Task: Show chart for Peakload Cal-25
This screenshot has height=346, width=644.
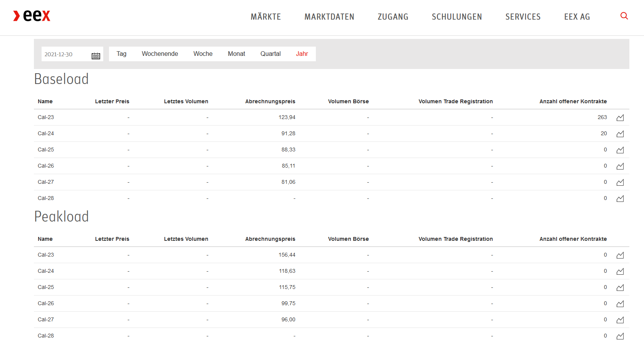Action: 620,287
